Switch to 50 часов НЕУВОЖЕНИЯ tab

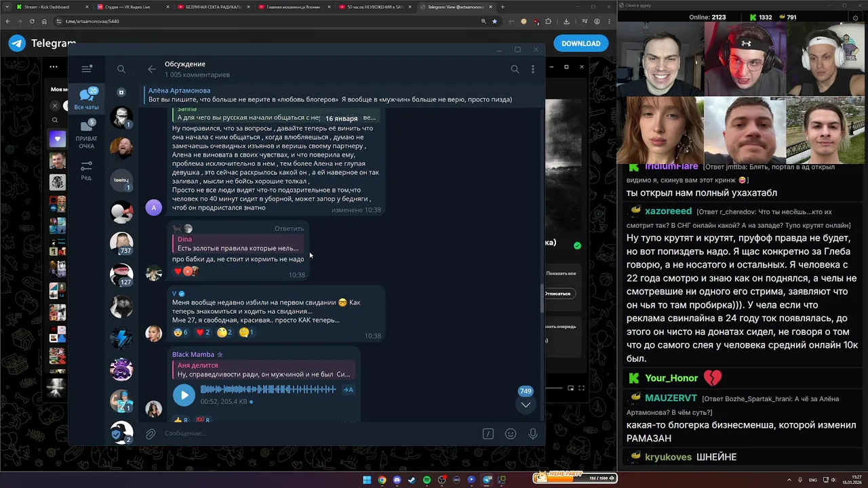(374, 7)
